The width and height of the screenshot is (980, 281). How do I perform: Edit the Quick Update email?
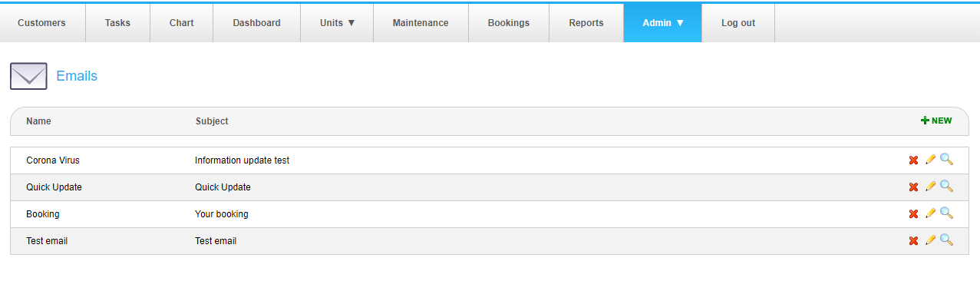tap(930, 187)
